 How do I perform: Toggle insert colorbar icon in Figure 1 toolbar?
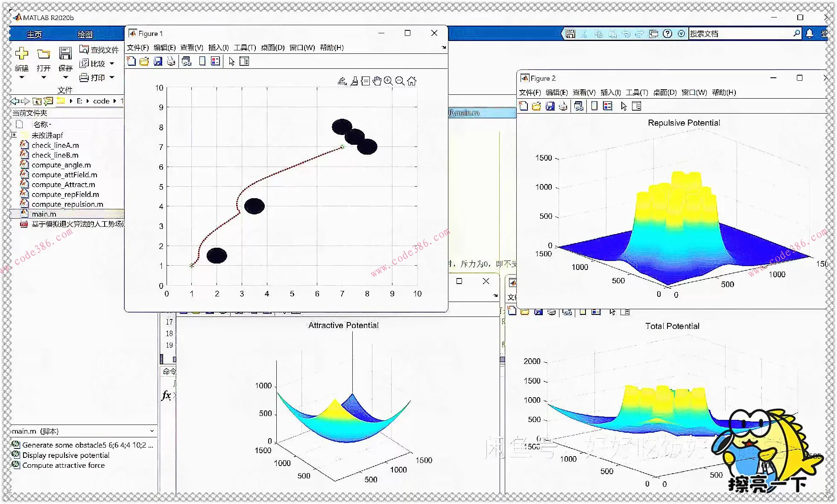(x=202, y=62)
